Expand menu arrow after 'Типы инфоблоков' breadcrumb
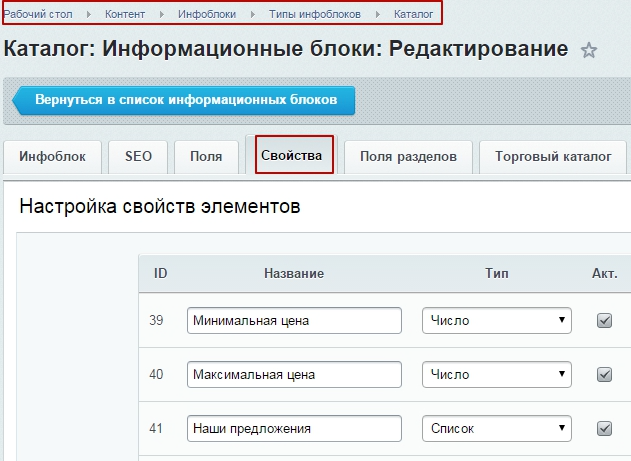Screen dimensions: 631x461 click(377, 14)
